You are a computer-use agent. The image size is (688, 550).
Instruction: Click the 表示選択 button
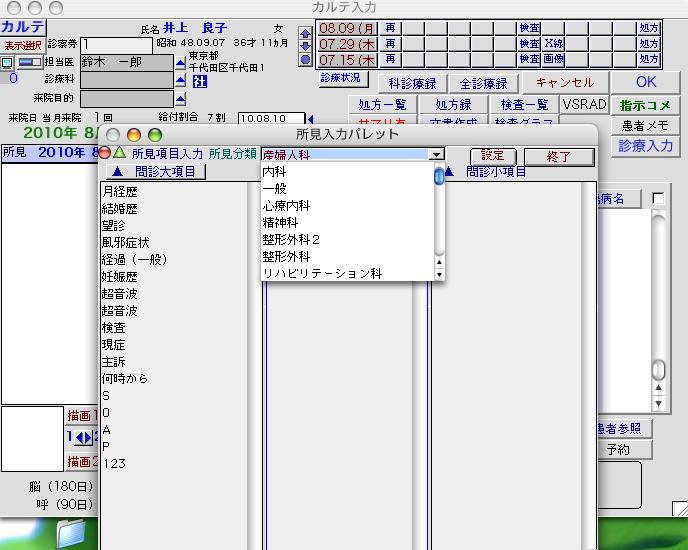pyautogui.click(x=23, y=46)
